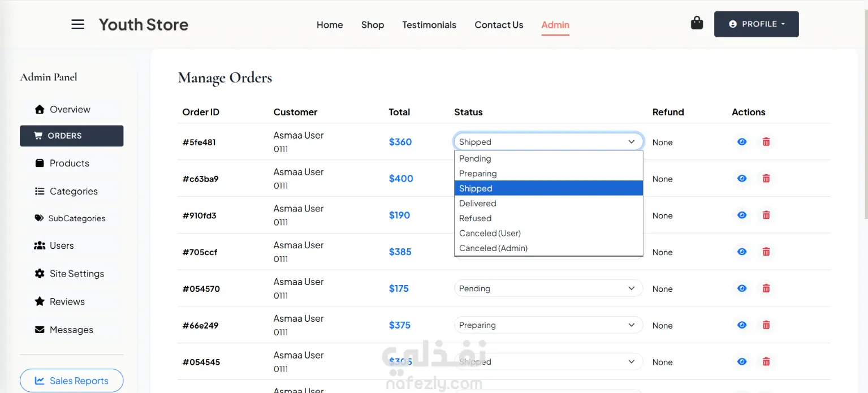View order #5fe481 details eye icon
The height and width of the screenshot is (393, 868).
[x=742, y=142]
